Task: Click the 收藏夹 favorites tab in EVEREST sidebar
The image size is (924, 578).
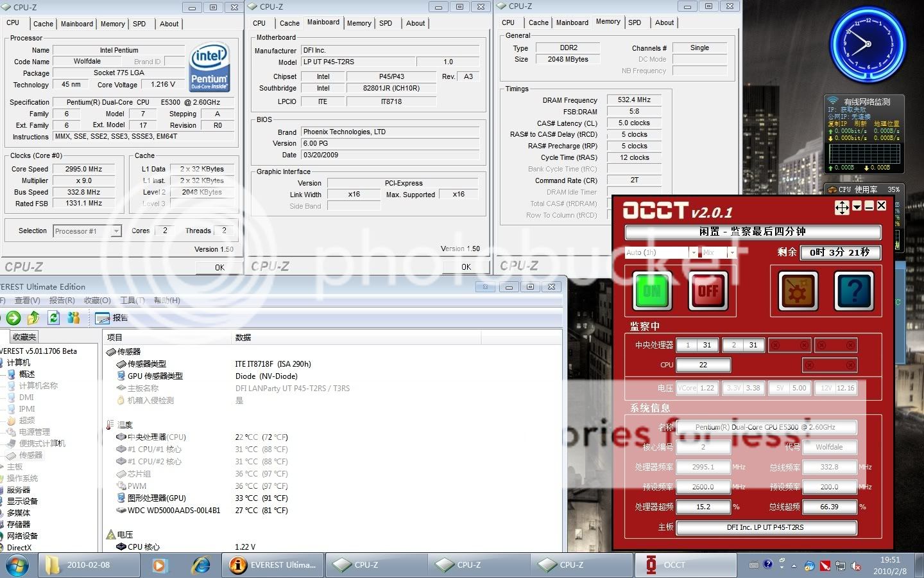Action: (x=24, y=337)
